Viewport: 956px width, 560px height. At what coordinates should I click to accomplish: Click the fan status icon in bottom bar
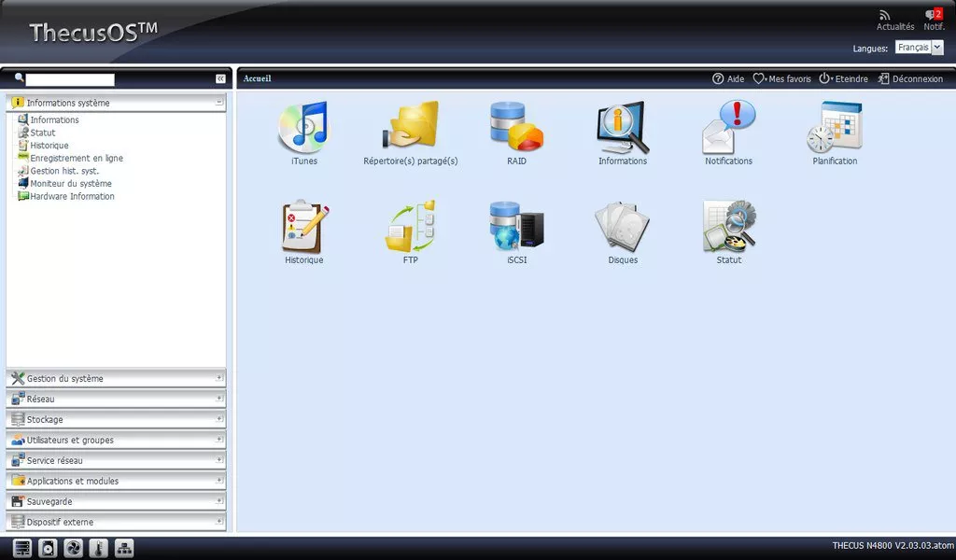click(73, 548)
